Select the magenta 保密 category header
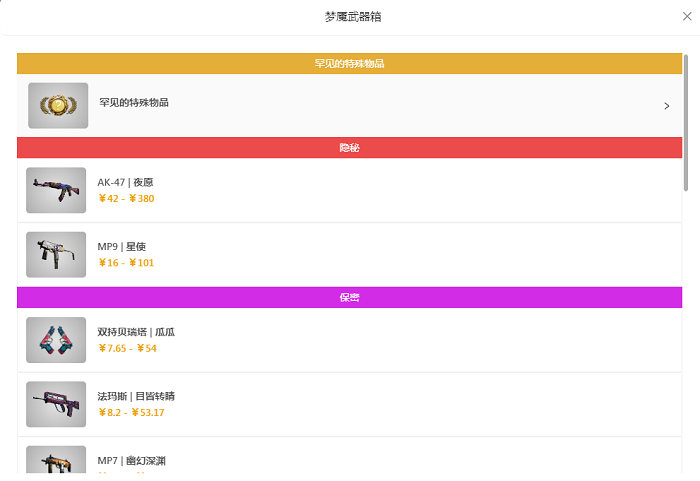This screenshot has height=481, width=700. tap(350, 297)
